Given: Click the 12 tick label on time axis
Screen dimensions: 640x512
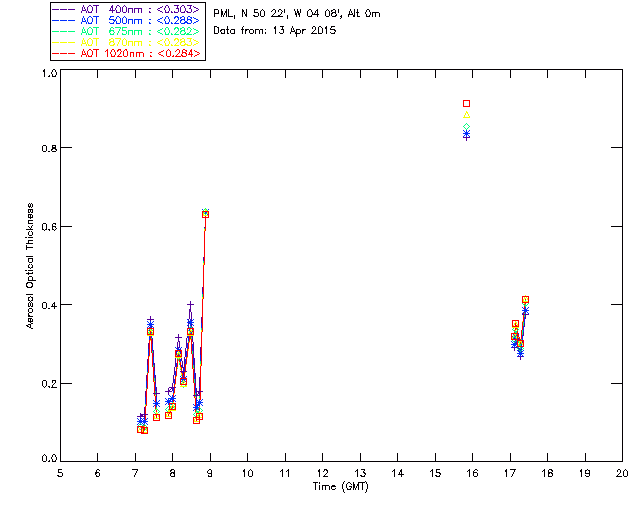Looking at the screenshot, I should tap(322, 473).
